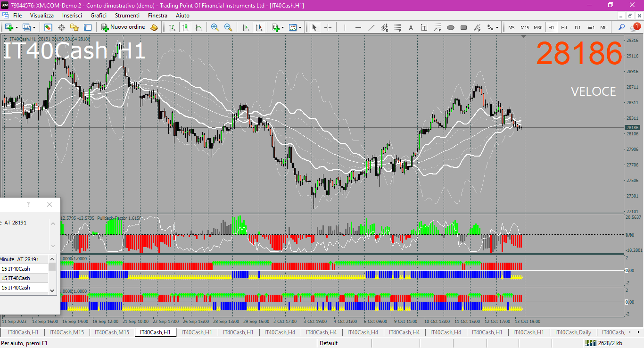Click the Nuovo ordine button
Screen dimensions: 644x348
(124, 27)
